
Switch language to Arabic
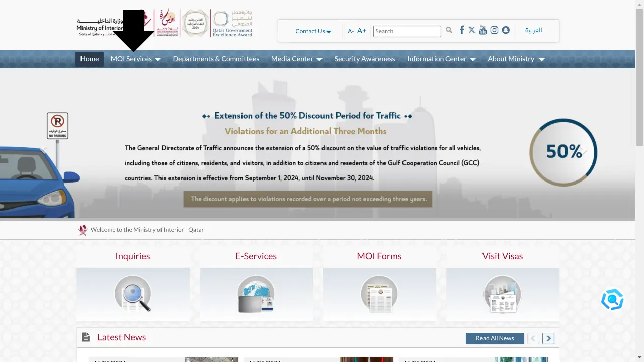click(x=533, y=30)
